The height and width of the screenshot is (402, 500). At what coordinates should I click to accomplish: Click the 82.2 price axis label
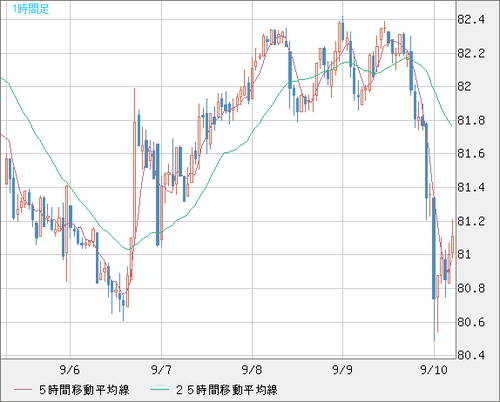click(471, 53)
